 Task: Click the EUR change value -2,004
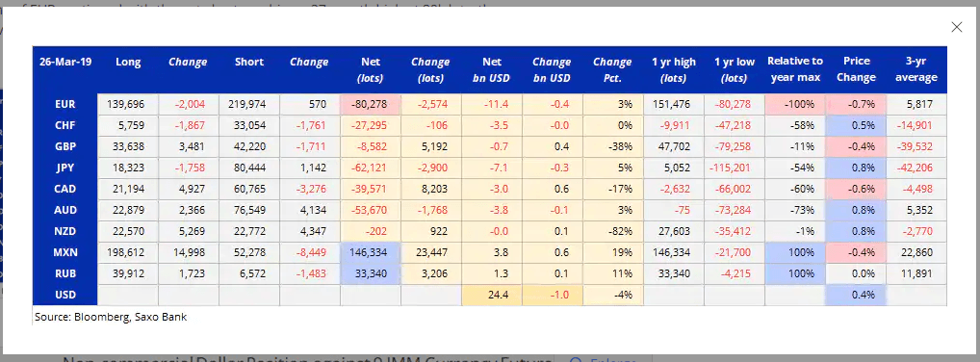click(190, 104)
